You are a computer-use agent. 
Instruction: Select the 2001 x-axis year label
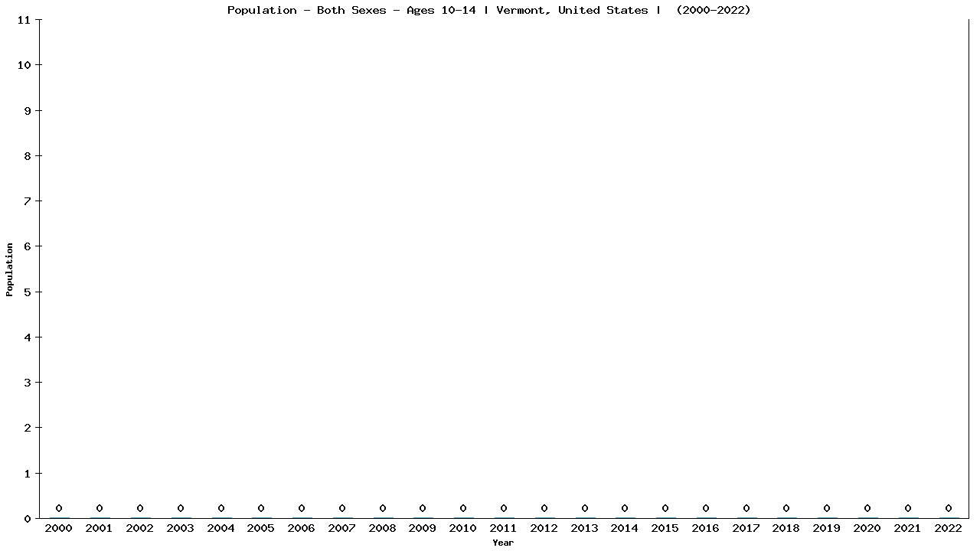click(100, 528)
